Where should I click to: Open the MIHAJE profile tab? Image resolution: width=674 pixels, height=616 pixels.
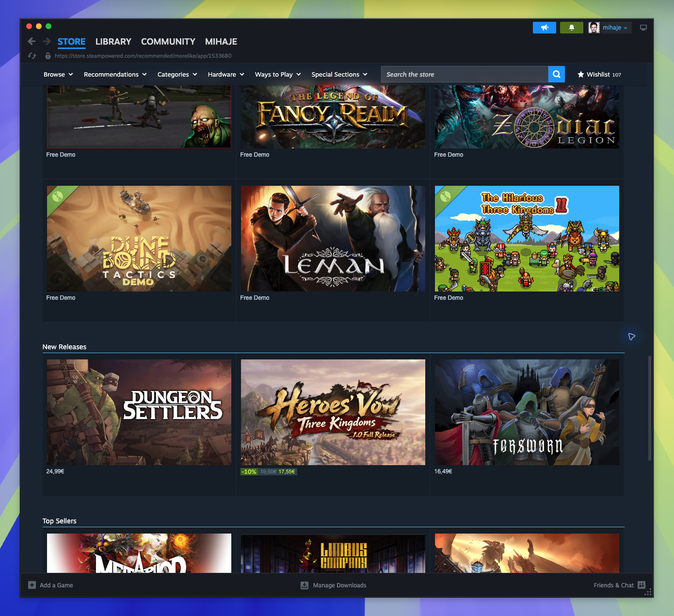221,42
